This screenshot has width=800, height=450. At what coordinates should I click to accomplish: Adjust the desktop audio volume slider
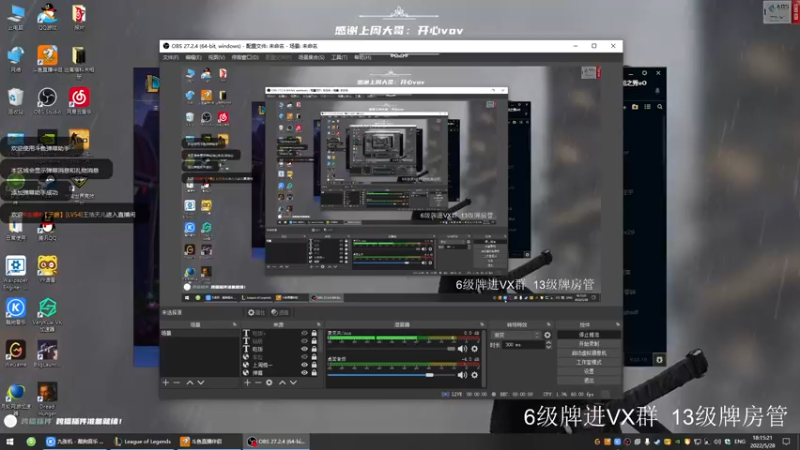[391, 375]
